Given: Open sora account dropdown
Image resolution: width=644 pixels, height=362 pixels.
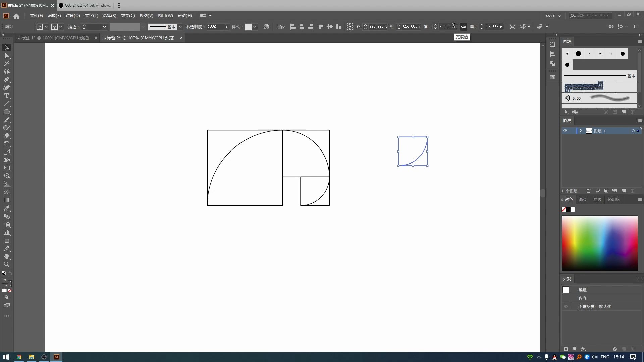Looking at the screenshot, I should click(553, 16).
